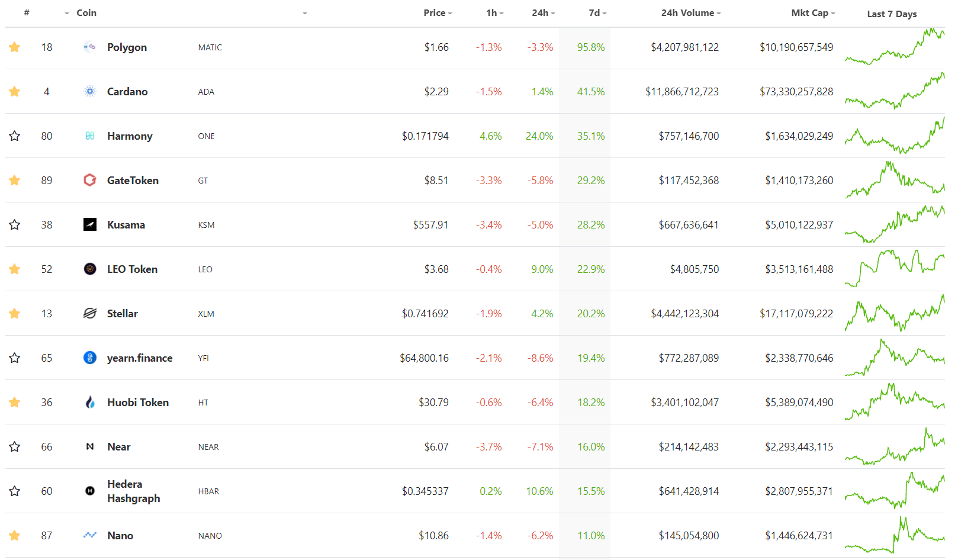Open the Cardano coin page

(x=127, y=91)
